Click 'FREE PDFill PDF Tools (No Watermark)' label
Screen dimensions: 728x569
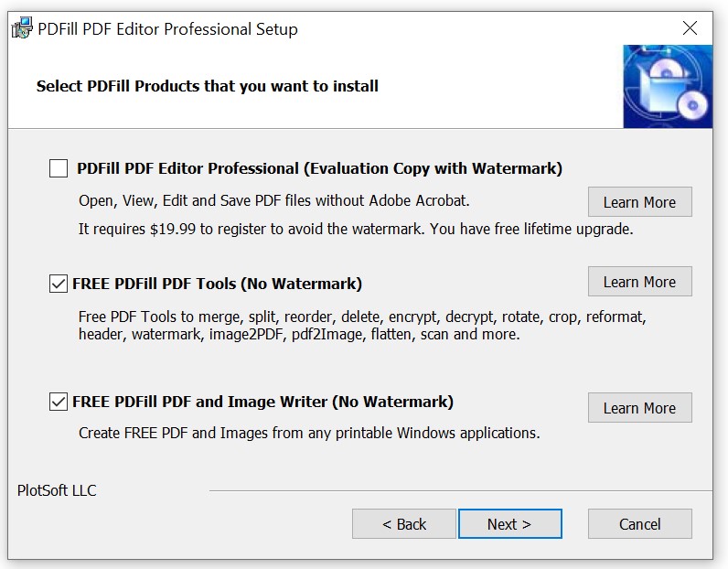click(x=218, y=284)
